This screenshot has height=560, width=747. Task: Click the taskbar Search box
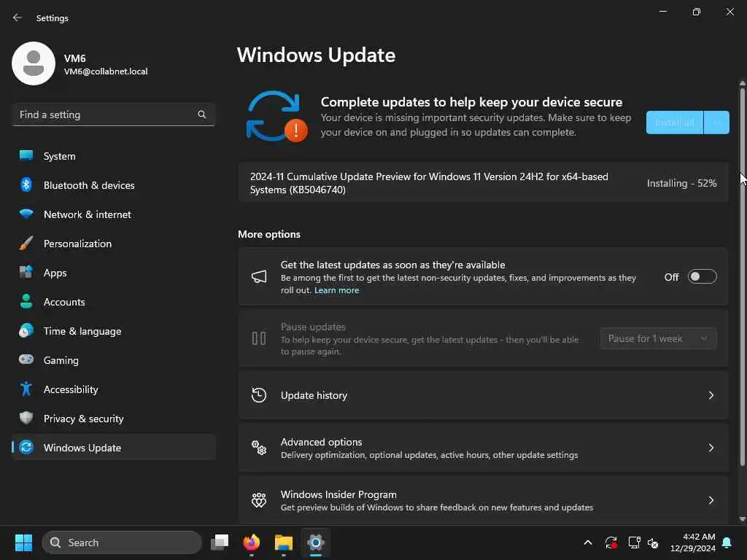122,542
